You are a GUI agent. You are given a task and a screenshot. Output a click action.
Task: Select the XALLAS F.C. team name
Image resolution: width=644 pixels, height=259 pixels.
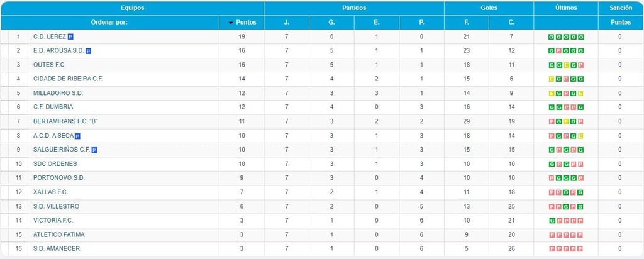50,192
